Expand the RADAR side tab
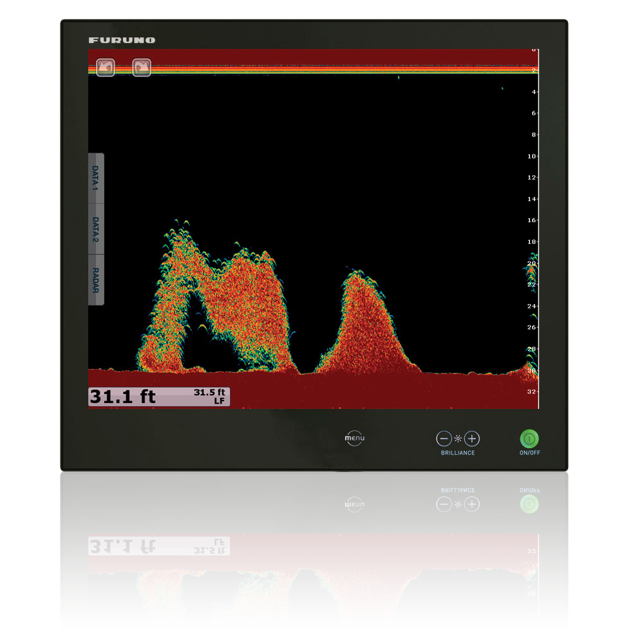Screen dimensions: 644x644 (95, 280)
